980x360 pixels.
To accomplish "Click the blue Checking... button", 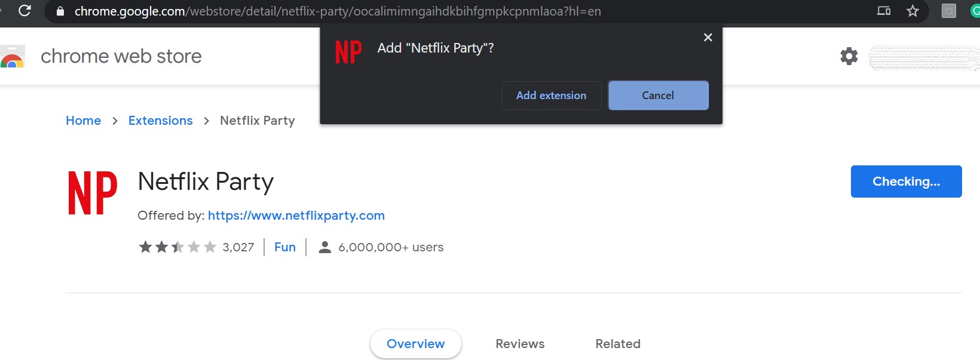I will click(x=906, y=181).
